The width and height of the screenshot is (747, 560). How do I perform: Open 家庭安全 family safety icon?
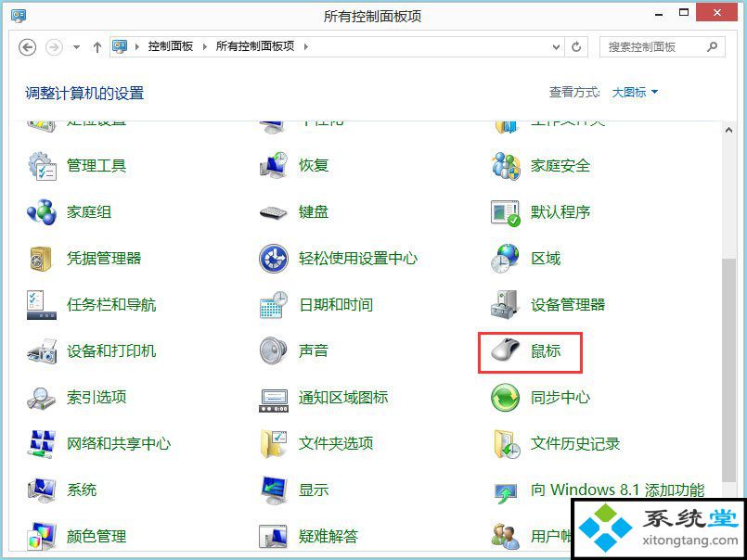tap(506, 166)
